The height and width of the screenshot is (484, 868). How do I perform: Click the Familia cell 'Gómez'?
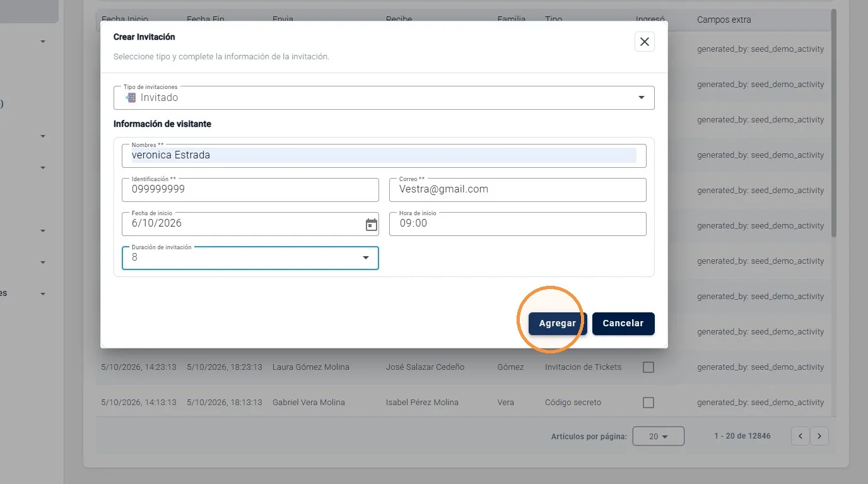click(510, 367)
